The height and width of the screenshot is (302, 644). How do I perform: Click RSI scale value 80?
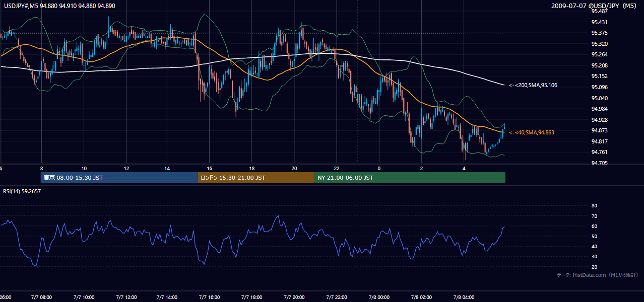(594, 206)
